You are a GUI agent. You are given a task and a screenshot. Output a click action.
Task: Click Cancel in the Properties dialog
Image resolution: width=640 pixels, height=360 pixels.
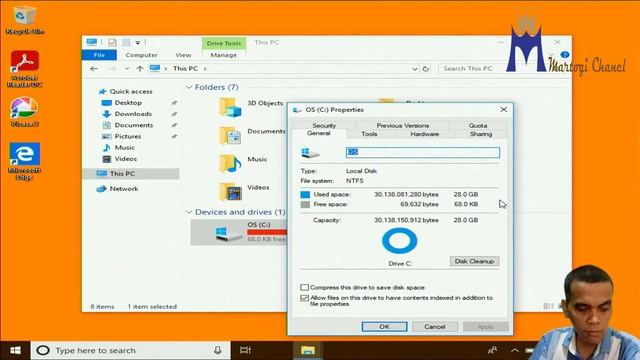435,327
